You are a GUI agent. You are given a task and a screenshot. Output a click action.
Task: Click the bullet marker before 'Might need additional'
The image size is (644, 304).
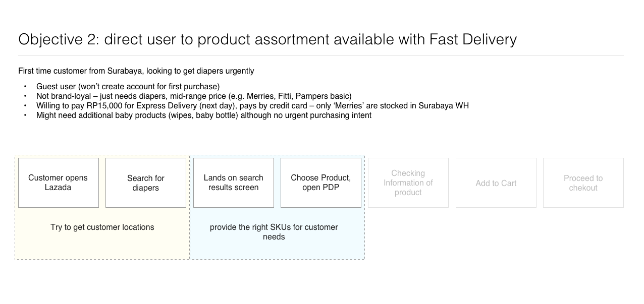25,115
